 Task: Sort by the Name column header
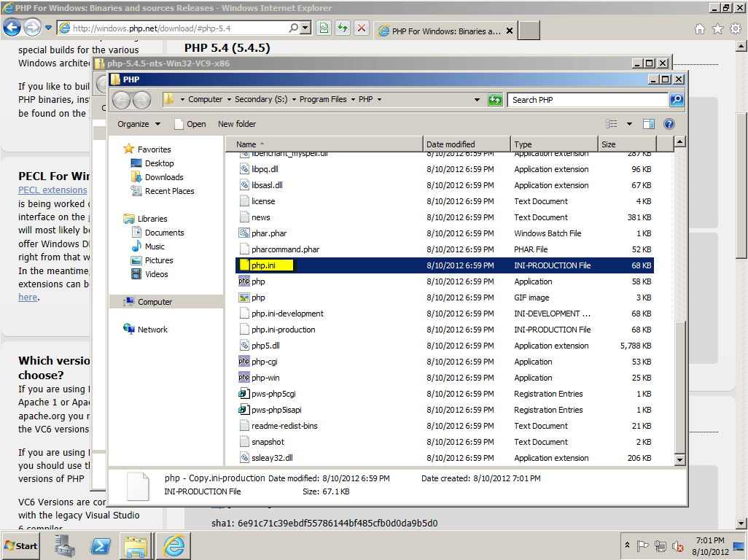[324, 144]
